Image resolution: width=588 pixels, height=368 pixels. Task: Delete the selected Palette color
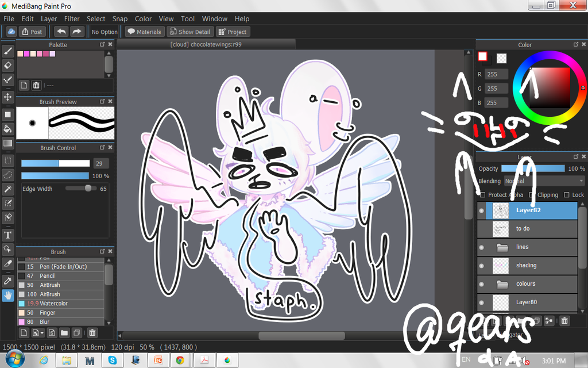[x=36, y=85]
